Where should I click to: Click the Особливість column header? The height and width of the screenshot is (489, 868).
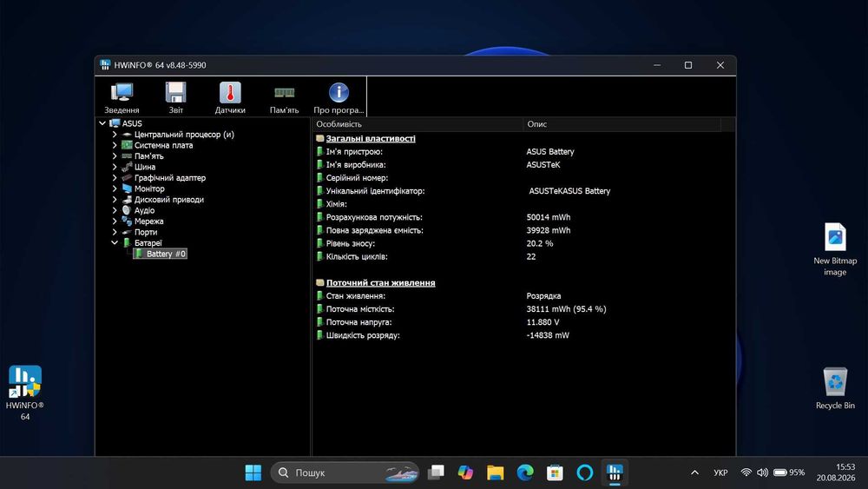418,124
